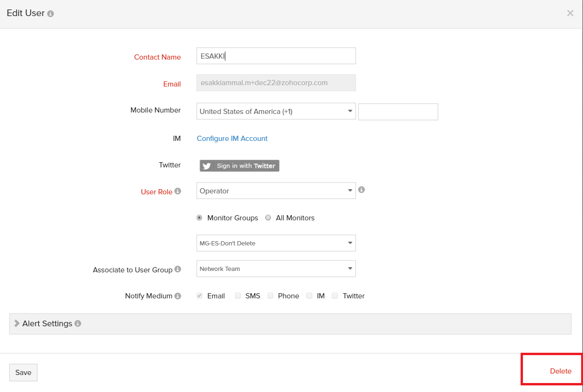Close the Edit User dialog
Viewport: 583px width, 392px height.
point(570,13)
